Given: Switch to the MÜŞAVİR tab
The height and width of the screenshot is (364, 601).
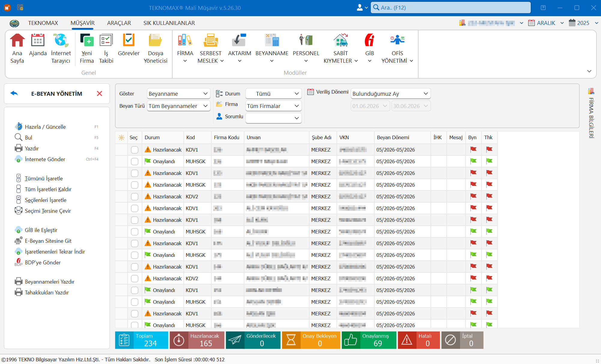Looking at the screenshot, I should click(82, 23).
